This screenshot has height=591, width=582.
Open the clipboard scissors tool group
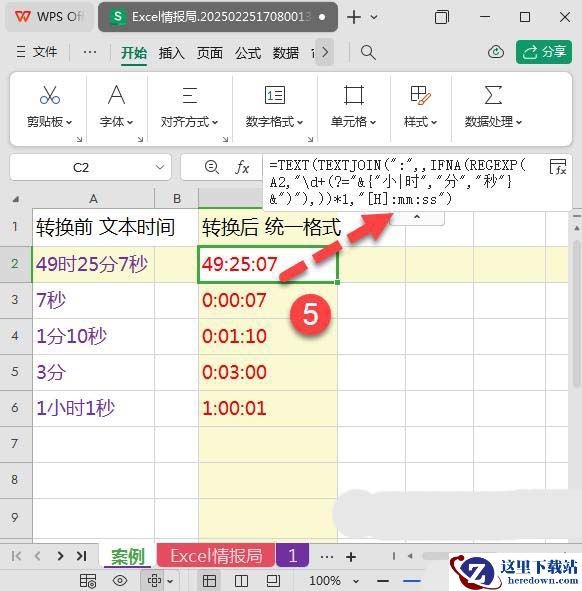50,95
